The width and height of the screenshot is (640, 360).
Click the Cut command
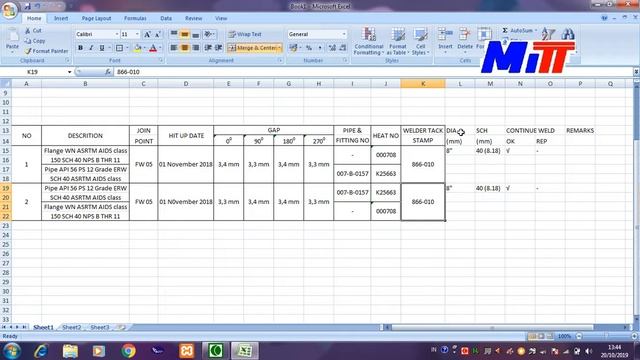point(33,31)
